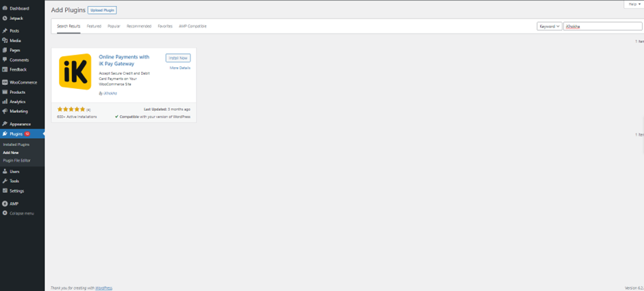Switch to the Featured tab
This screenshot has width=644, height=291.
coord(94,26)
